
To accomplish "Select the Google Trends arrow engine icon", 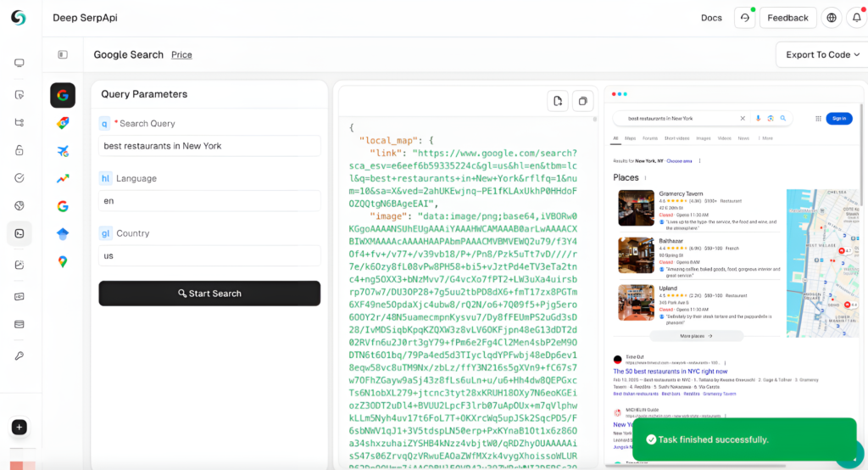I will [x=63, y=178].
